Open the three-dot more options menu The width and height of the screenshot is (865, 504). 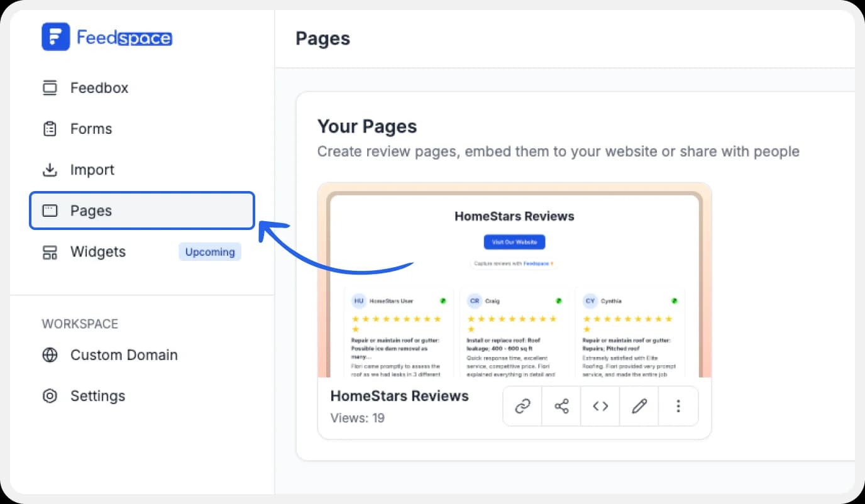(678, 405)
